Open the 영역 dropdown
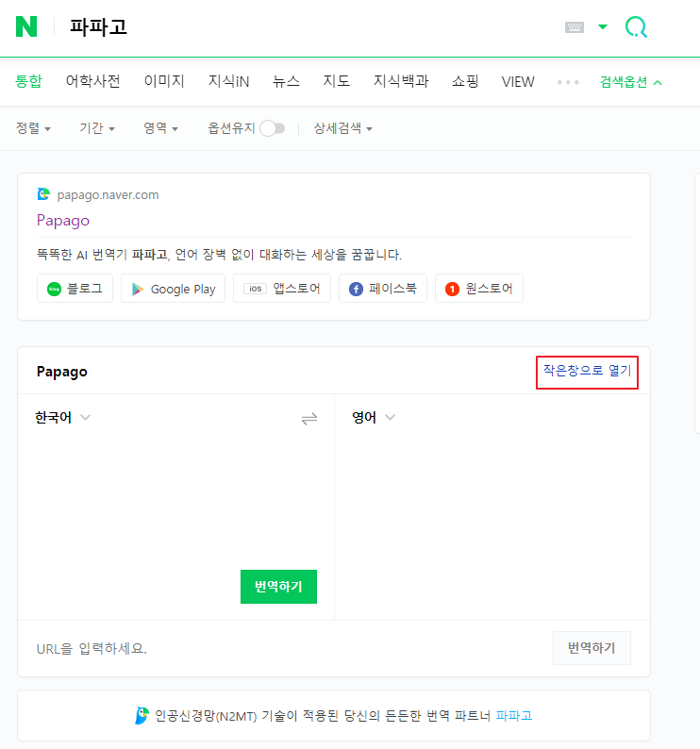 pyautogui.click(x=160, y=128)
